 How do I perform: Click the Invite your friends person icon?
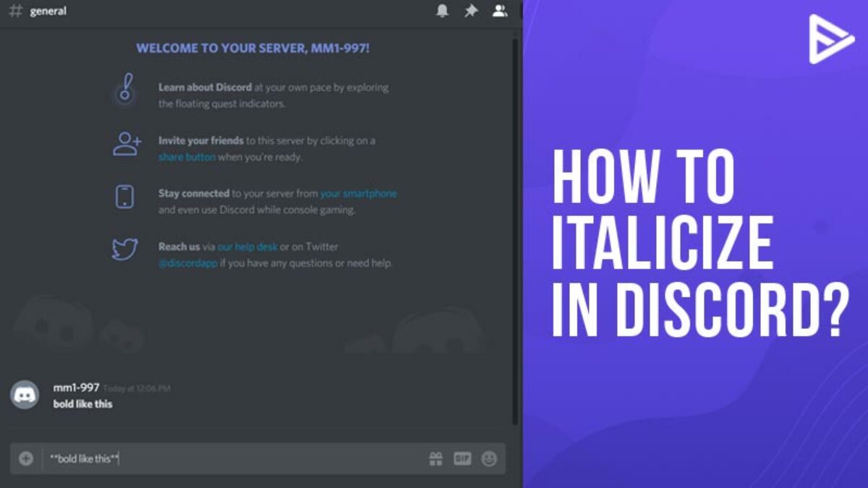click(x=127, y=145)
